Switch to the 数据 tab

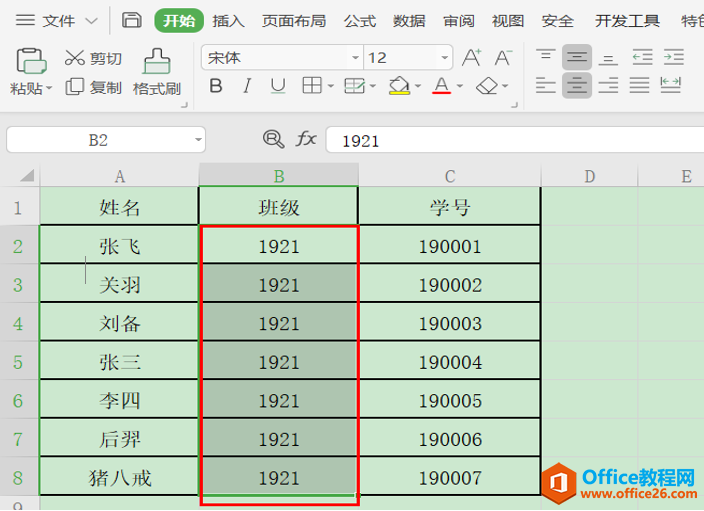409,21
